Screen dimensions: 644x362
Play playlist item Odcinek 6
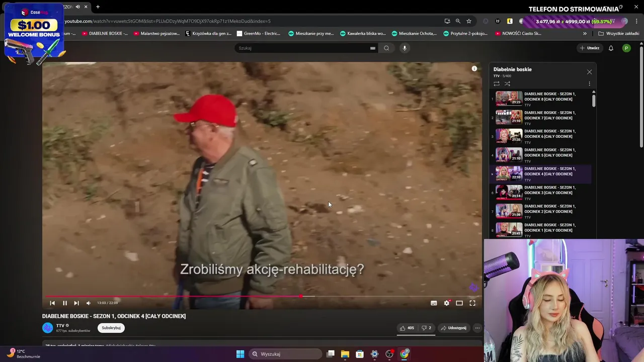coord(541,136)
